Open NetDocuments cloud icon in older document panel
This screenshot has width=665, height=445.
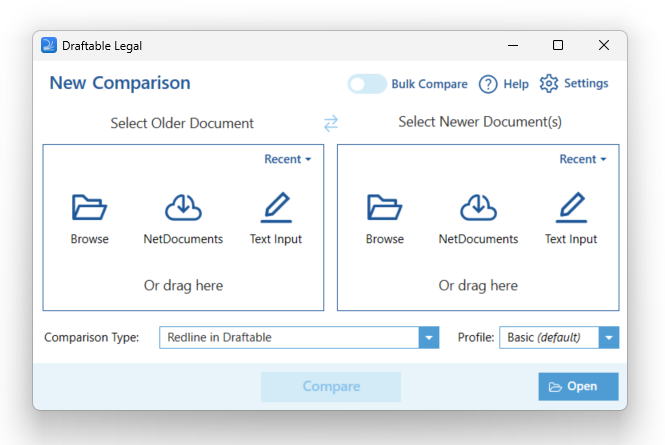click(183, 207)
